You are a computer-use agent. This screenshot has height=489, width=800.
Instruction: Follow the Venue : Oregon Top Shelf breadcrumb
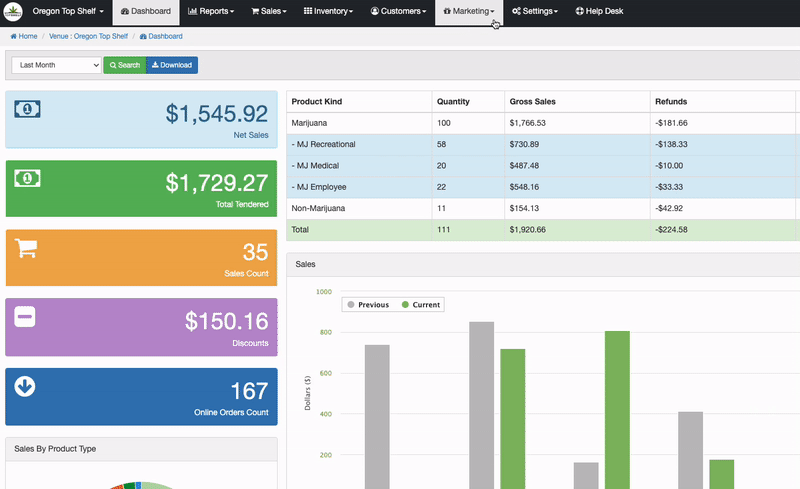88,36
